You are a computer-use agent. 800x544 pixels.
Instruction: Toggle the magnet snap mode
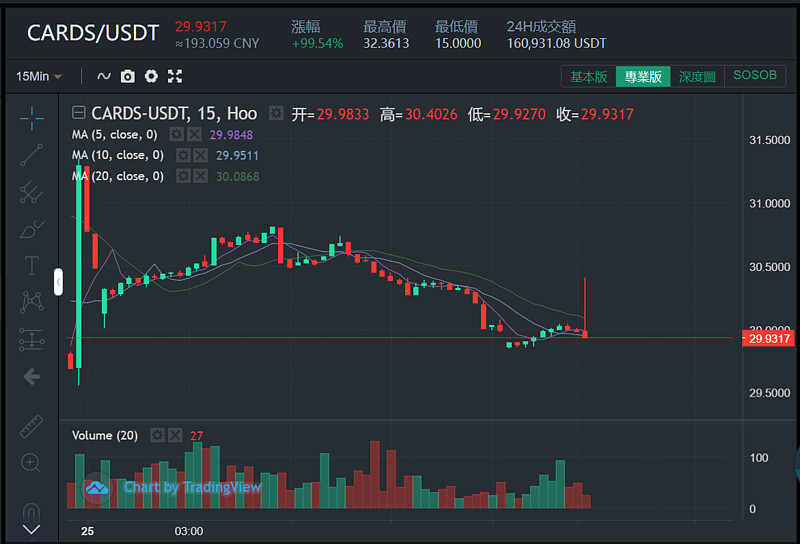[31, 510]
